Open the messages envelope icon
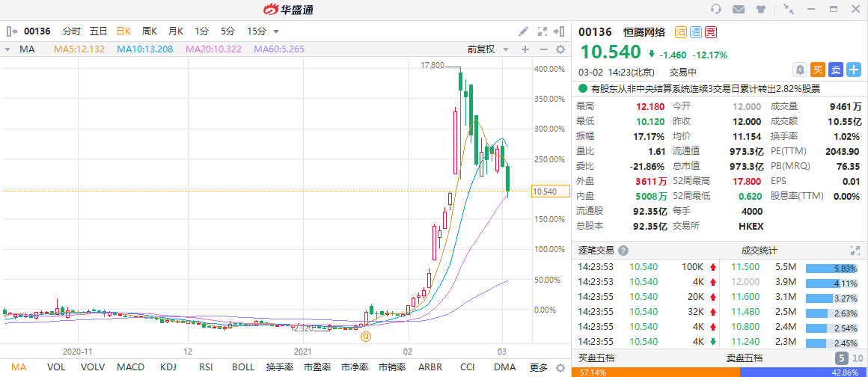 click(x=738, y=10)
